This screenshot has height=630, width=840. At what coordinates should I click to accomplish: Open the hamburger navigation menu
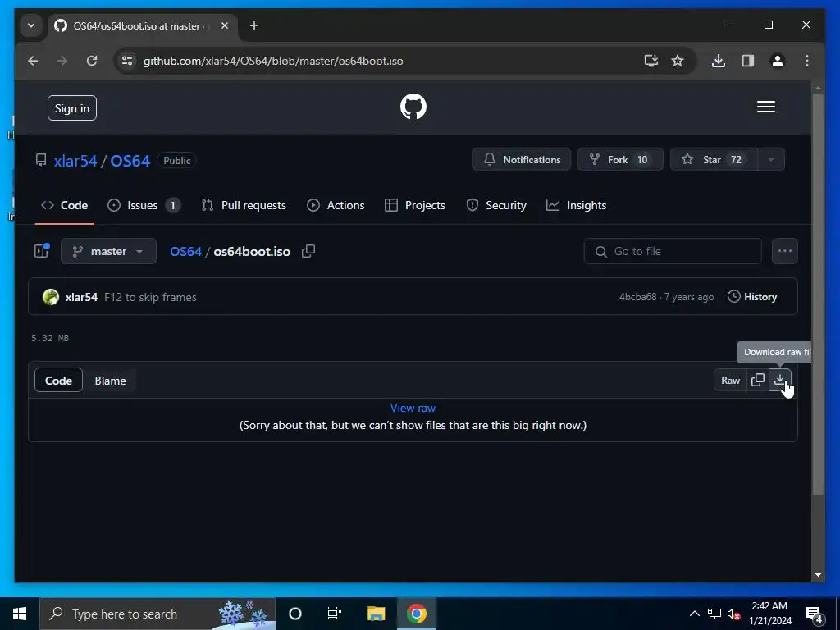(765, 107)
